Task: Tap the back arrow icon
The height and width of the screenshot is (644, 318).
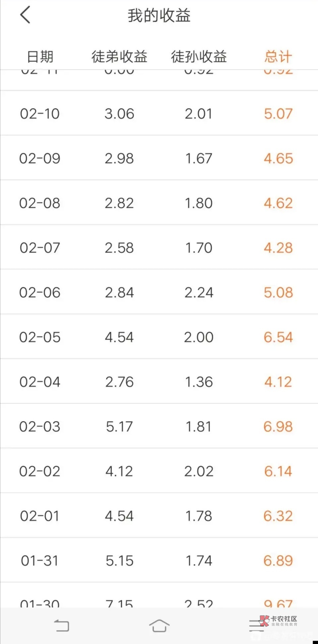Action: coord(25,15)
